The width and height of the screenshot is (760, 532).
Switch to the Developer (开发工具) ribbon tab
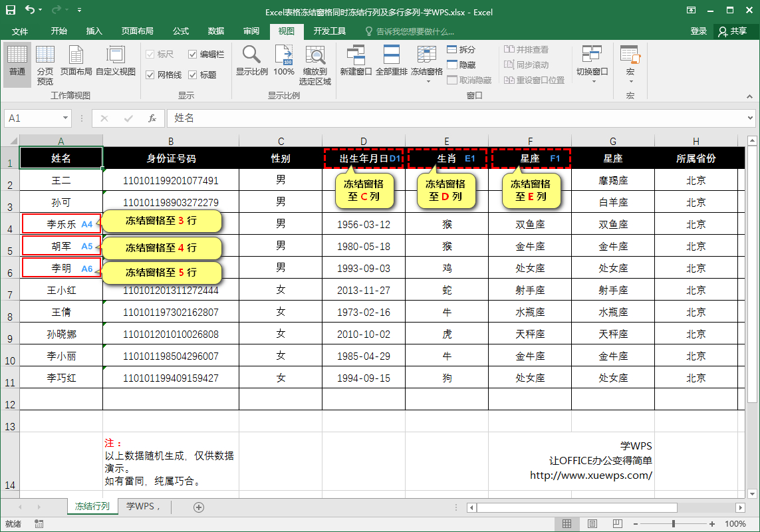tap(332, 31)
